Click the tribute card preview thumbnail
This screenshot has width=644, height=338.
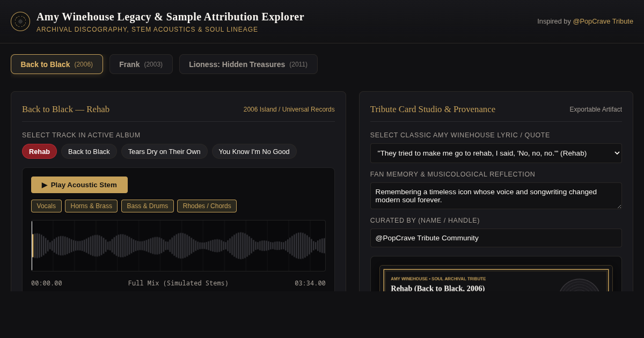pos(496,278)
